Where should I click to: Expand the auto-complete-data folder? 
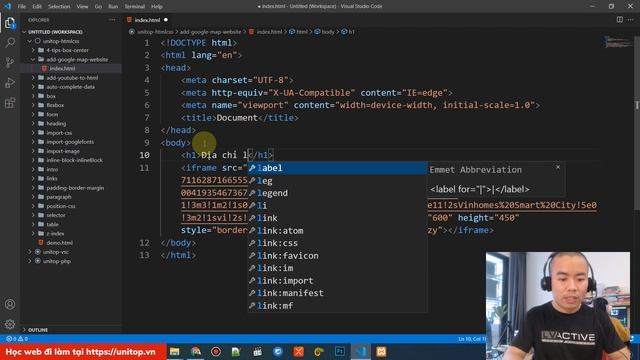70,87
